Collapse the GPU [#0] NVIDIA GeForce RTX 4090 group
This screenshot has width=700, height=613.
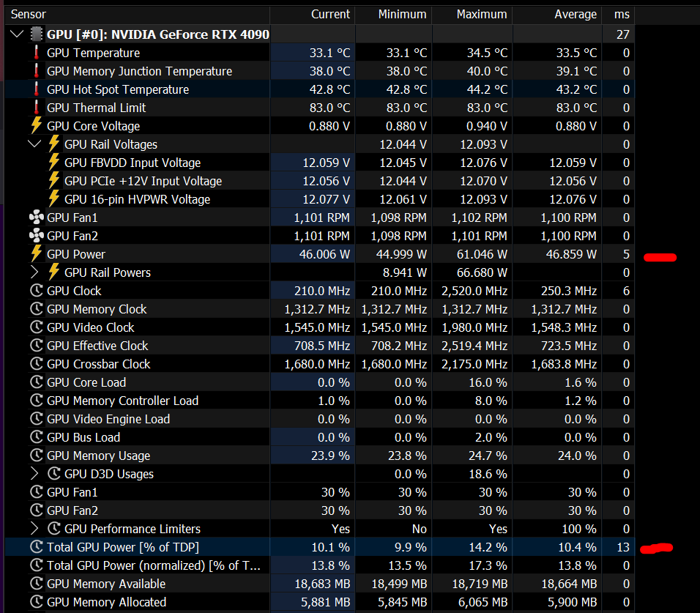point(17,34)
